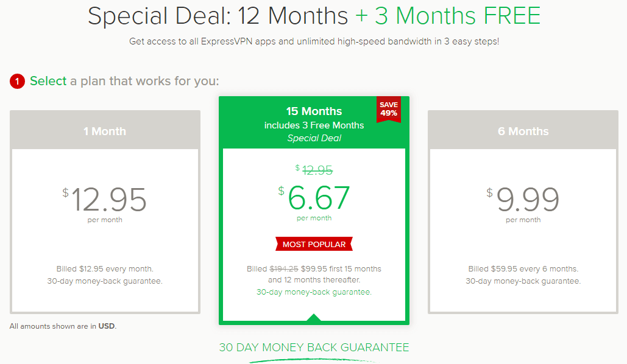Select the 15 Months special deal header

(314, 124)
